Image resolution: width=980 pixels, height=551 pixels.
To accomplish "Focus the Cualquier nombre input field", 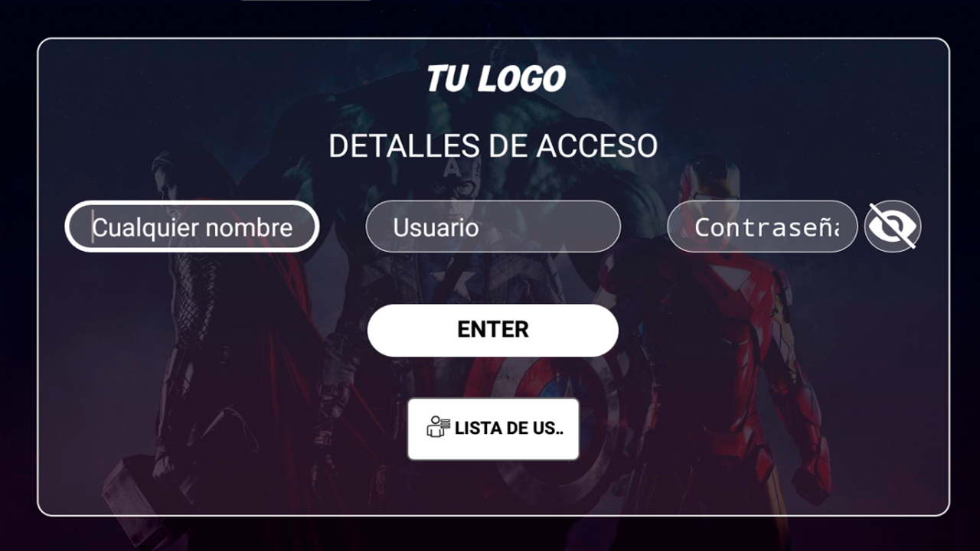I will click(191, 227).
